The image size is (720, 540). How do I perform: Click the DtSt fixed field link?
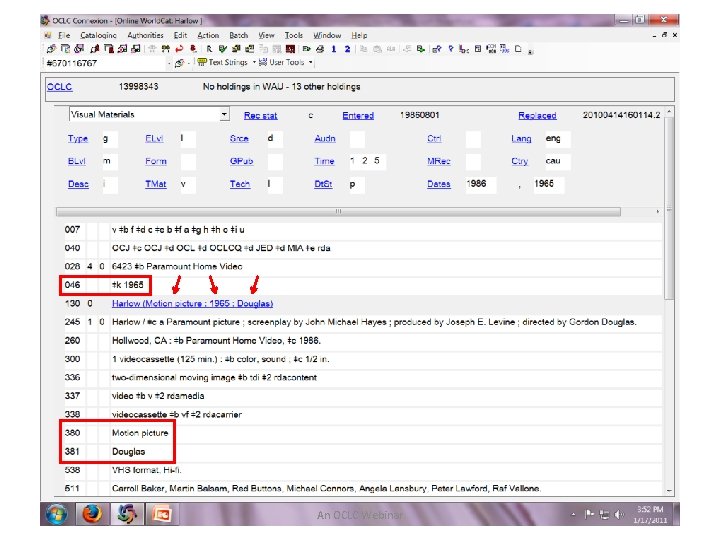[323, 184]
